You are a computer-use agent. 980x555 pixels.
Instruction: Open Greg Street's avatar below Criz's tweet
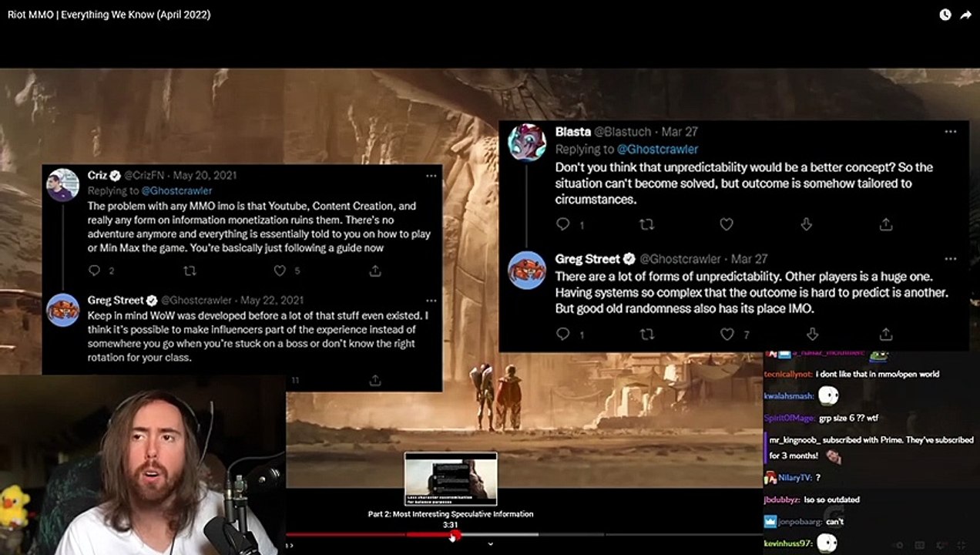click(63, 310)
